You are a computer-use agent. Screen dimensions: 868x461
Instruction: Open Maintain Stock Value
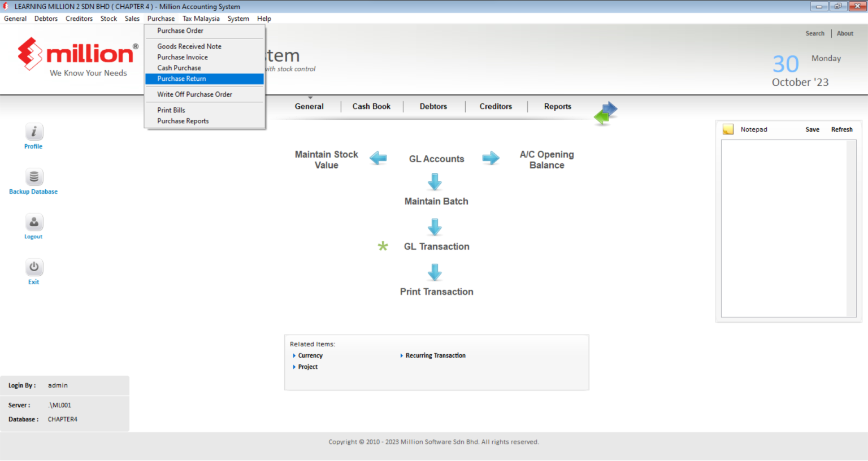(x=327, y=159)
